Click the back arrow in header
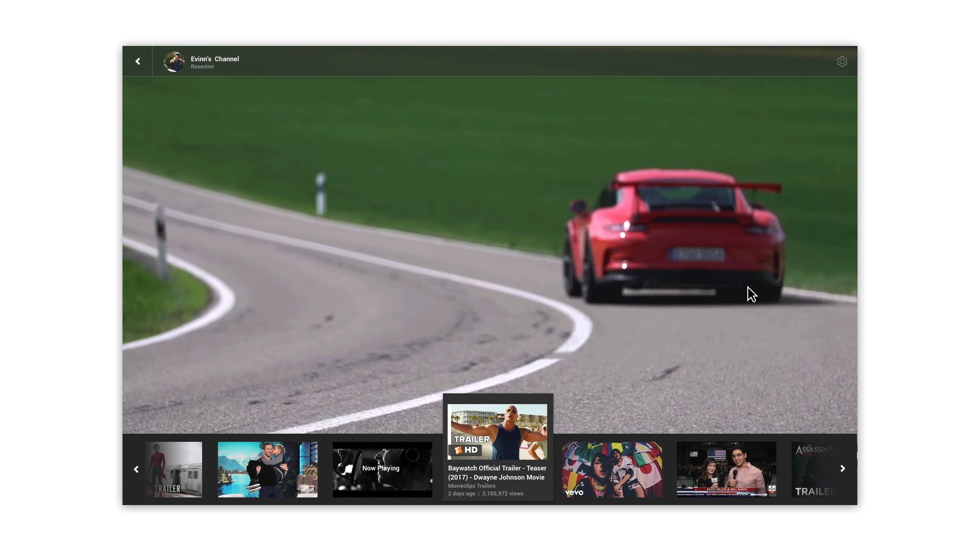This screenshot has width=980, height=551. pyautogui.click(x=138, y=61)
